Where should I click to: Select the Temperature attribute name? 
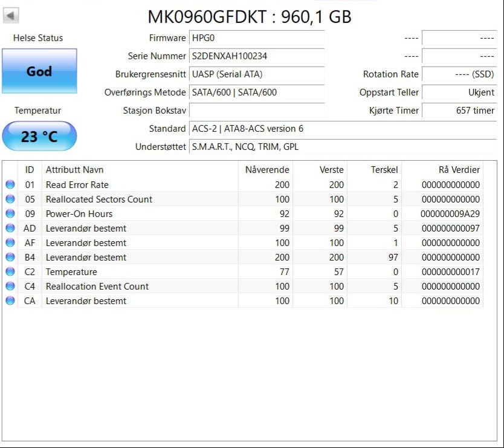[x=71, y=271]
